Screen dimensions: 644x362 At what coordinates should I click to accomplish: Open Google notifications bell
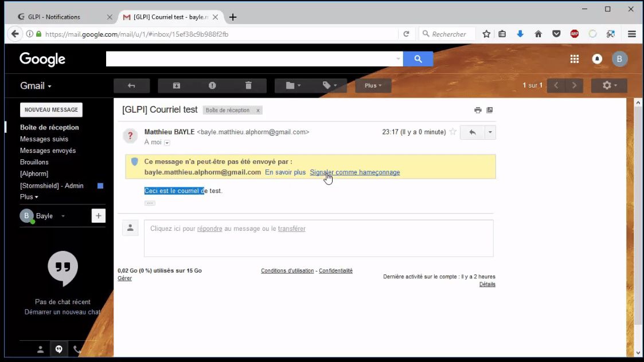597,59
